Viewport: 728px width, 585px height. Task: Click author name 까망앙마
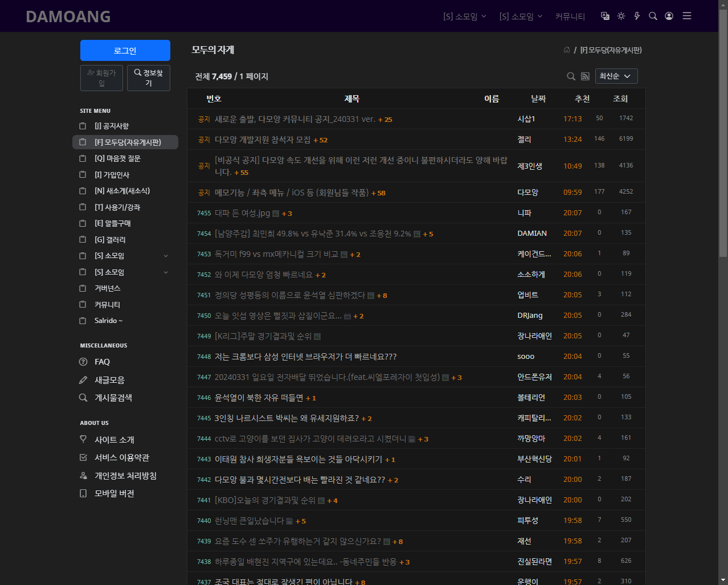tap(531, 439)
